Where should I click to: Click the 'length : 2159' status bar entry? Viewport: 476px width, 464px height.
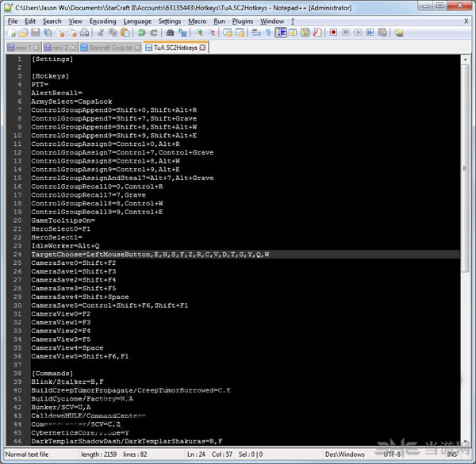98,454
